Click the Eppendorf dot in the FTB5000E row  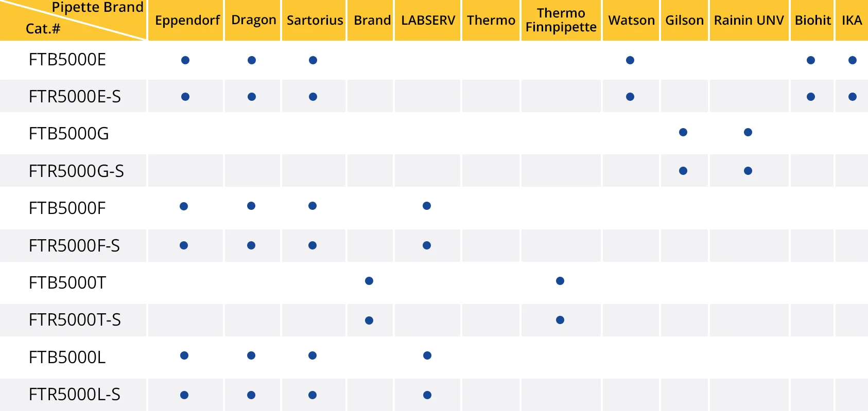click(x=185, y=60)
